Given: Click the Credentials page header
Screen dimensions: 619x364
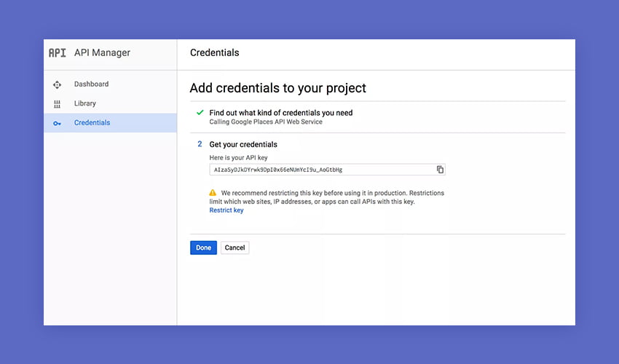Looking at the screenshot, I should [214, 53].
